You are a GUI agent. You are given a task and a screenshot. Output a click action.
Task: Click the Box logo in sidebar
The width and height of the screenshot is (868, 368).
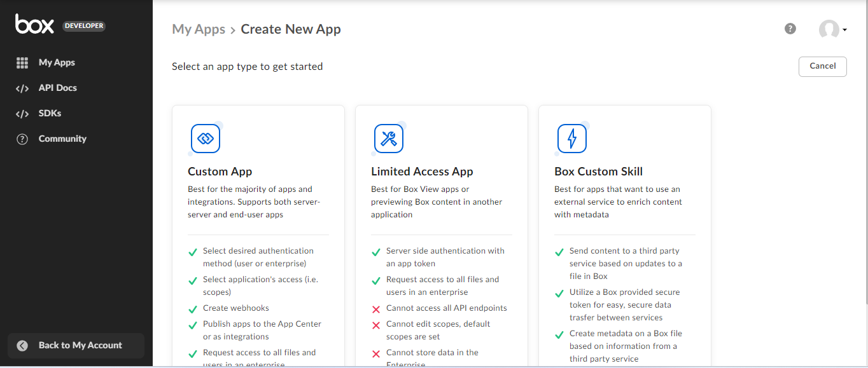35,25
